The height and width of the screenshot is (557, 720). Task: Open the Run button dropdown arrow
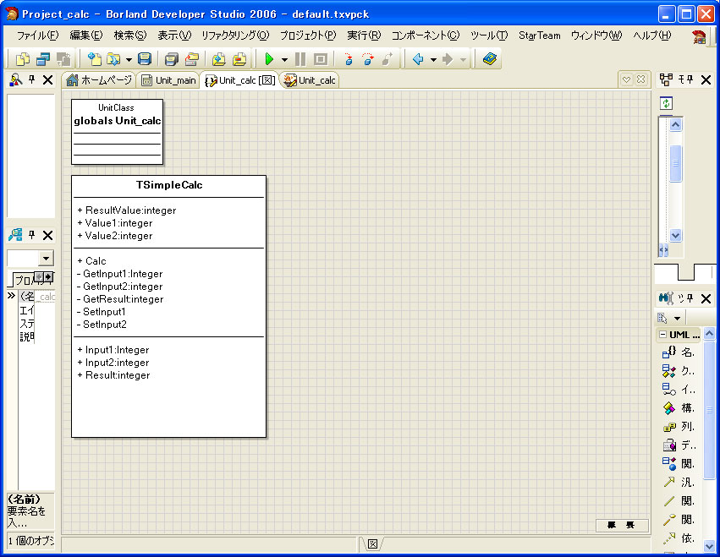coord(284,60)
